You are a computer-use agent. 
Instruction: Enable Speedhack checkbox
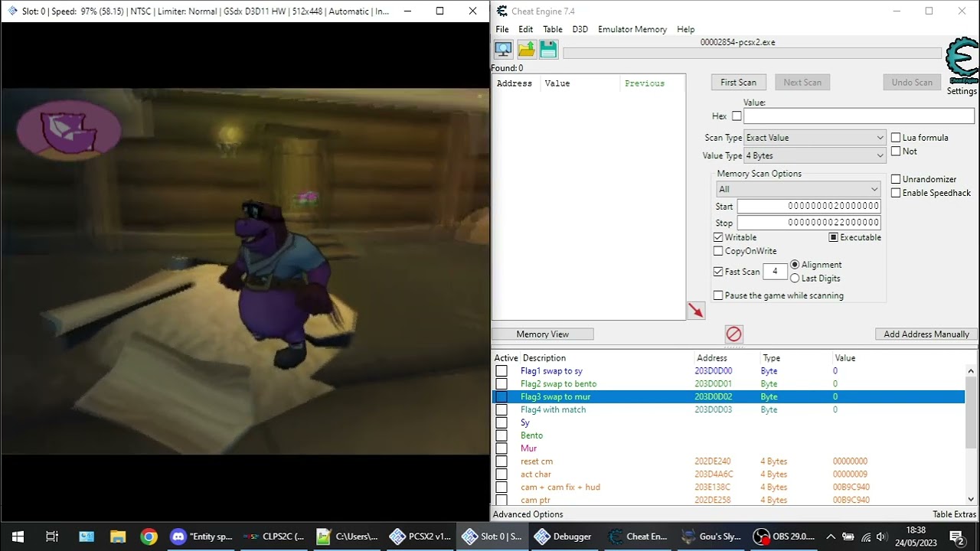tap(896, 193)
